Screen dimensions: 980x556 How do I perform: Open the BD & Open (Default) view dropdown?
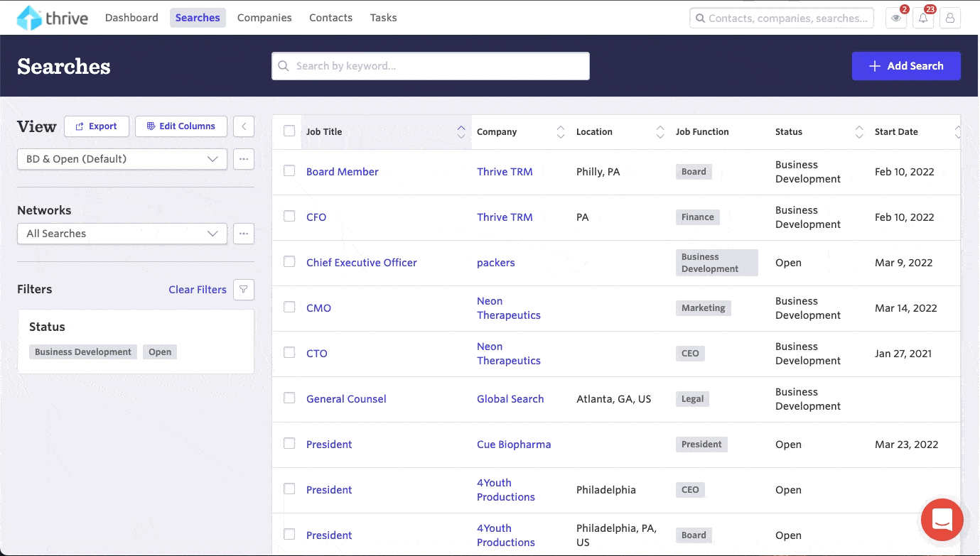click(x=122, y=159)
